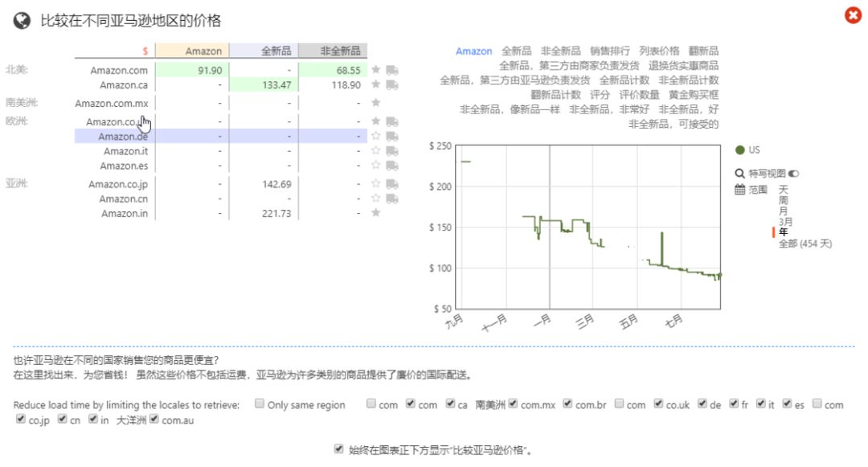Click the star icon in Amazon.it row

click(376, 150)
